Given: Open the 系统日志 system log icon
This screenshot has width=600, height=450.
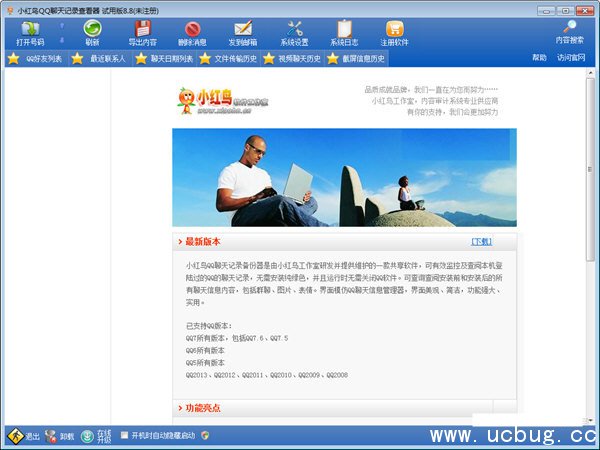Looking at the screenshot, I should (344, 29).
